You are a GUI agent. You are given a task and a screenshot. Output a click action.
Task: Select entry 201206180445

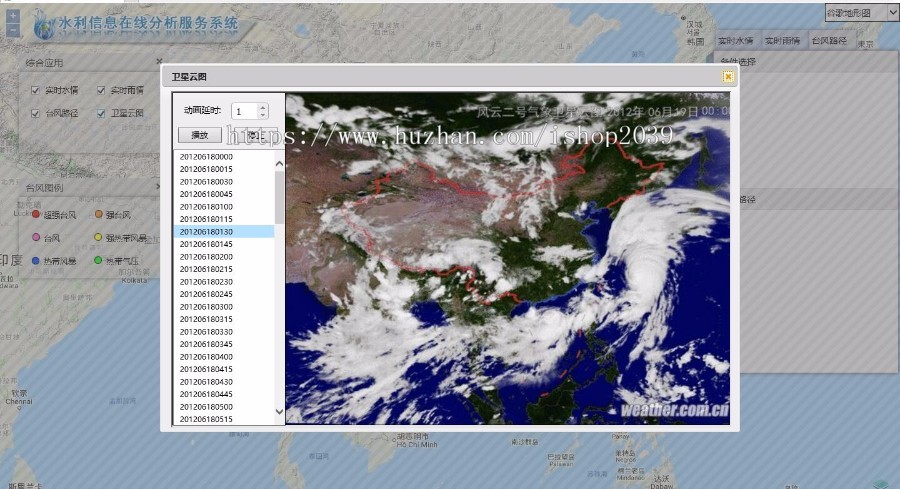point(224,394)
